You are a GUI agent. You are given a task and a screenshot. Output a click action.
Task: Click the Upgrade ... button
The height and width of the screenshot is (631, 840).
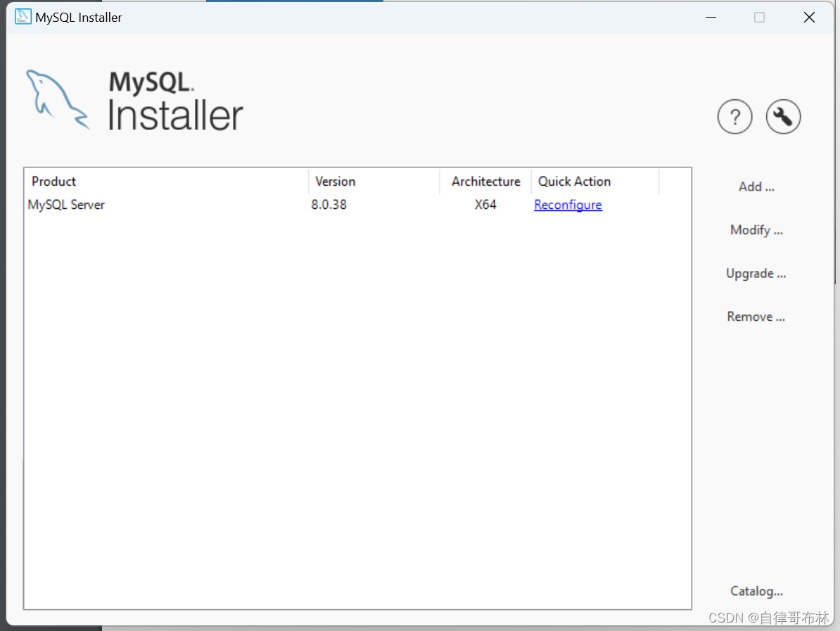(x=756, y=273)
